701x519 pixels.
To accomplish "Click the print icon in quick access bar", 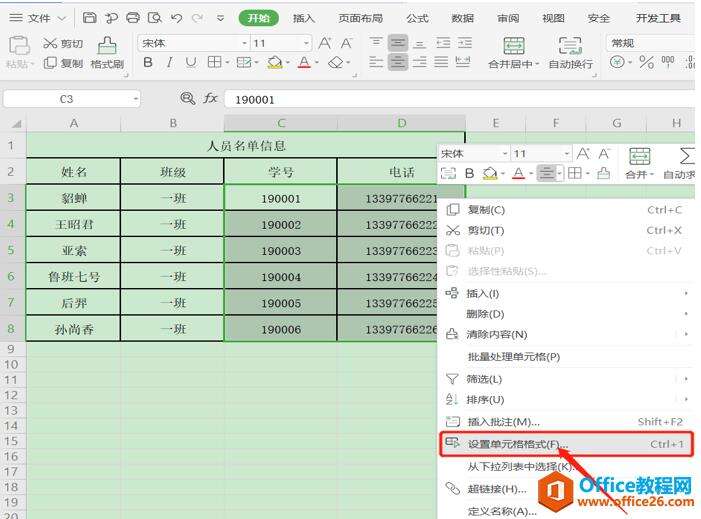I will [133, 18].
